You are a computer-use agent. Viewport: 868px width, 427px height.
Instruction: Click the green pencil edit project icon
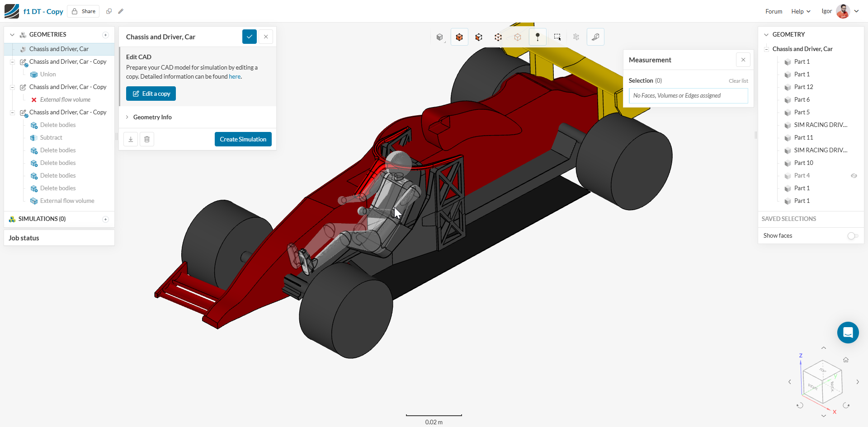[x=121, y=11]
